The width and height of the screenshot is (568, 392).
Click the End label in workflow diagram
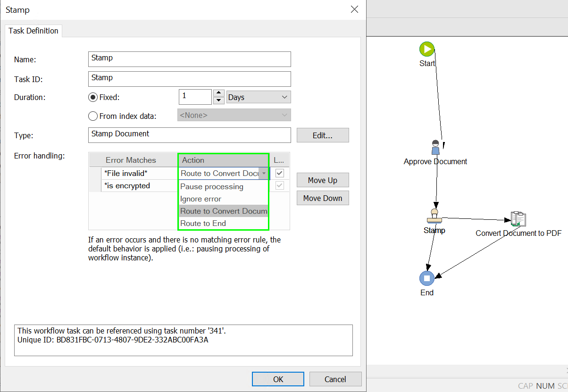coord(427,292)
